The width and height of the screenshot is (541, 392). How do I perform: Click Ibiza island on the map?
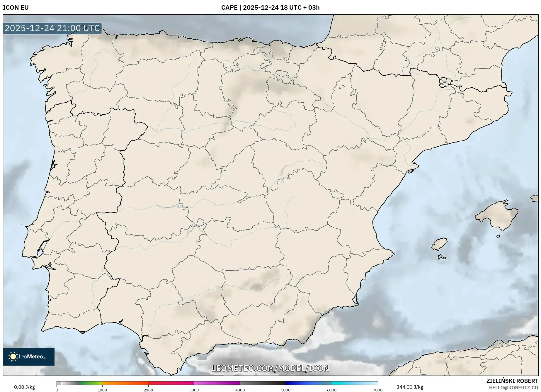coord(440,244)
